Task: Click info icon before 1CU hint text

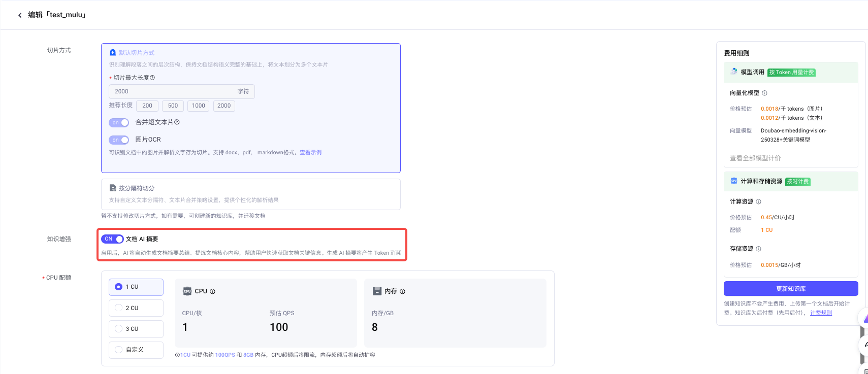Action: [x=177, y=355]
